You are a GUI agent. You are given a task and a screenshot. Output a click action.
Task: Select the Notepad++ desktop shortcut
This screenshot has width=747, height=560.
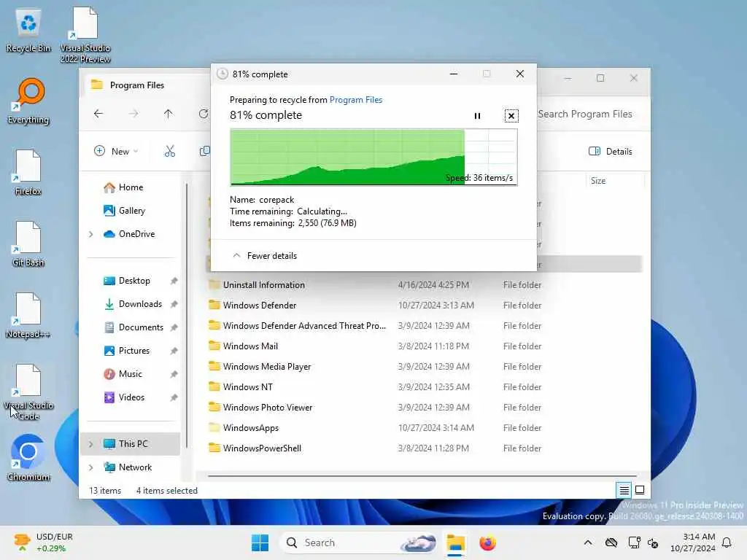coord(28,316)
